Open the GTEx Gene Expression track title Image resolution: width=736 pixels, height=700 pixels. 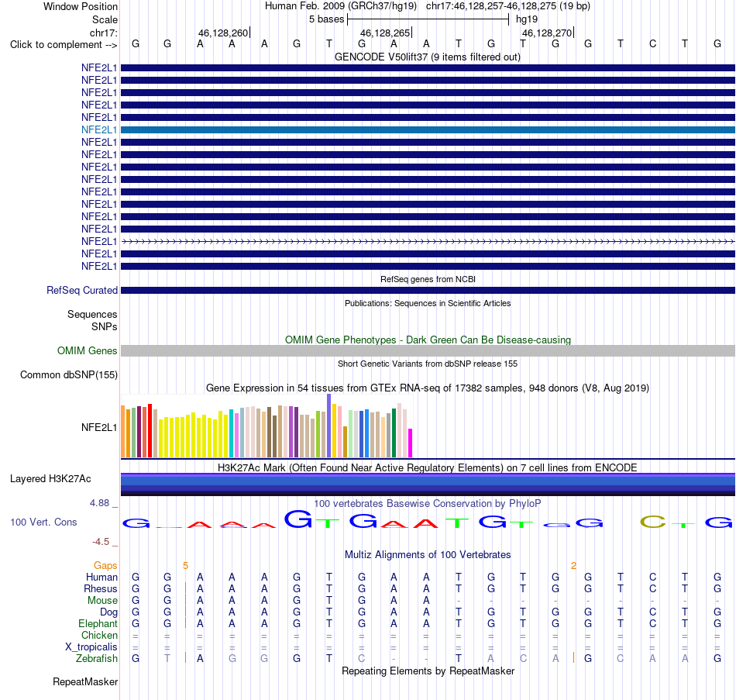[x=428, y=388]
